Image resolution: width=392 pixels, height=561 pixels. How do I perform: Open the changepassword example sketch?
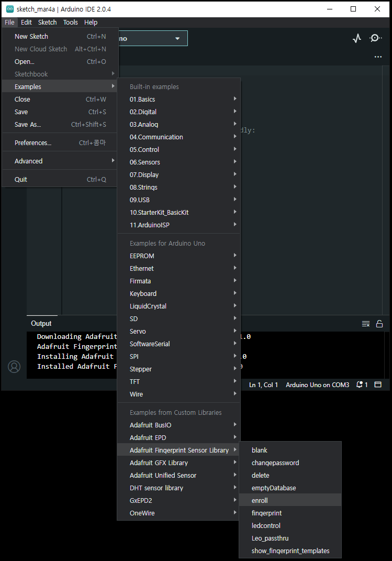coord(290,463)
